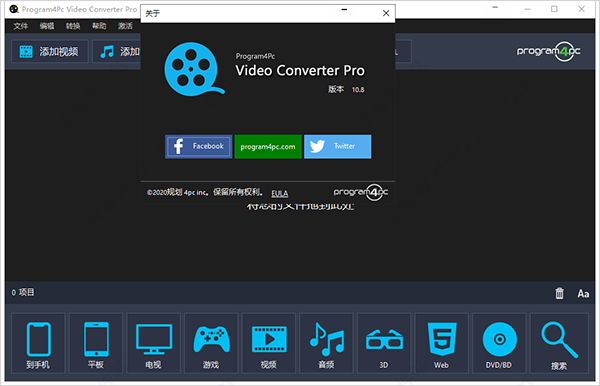Viewport: 600px width, 386px height.
Task: Open the Twitter button in About dialog
Action: click(x=338, y=146)
